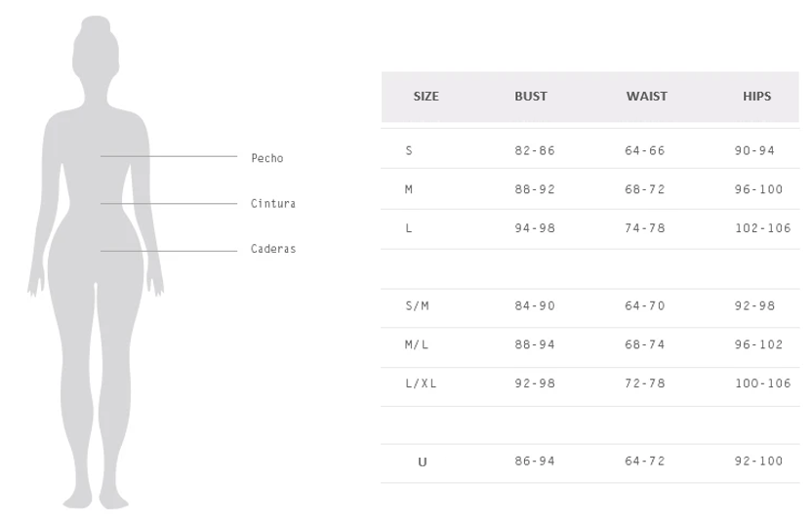This screenshot has height=522, width=812.
Task: Click waist value 74-78 for size L
Action: (x=645, y=228)
